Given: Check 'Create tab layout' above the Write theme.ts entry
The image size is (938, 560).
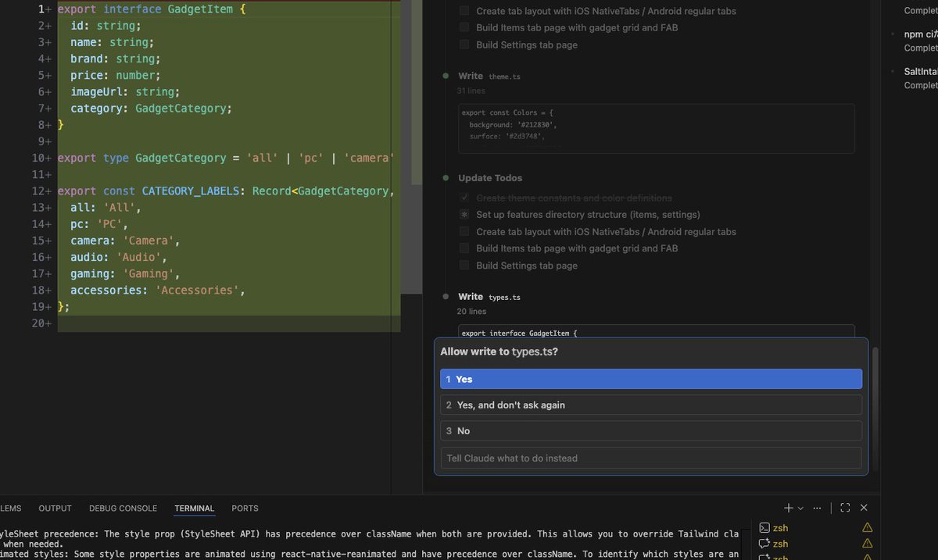Looking at the screenshot, I should 464,11.
